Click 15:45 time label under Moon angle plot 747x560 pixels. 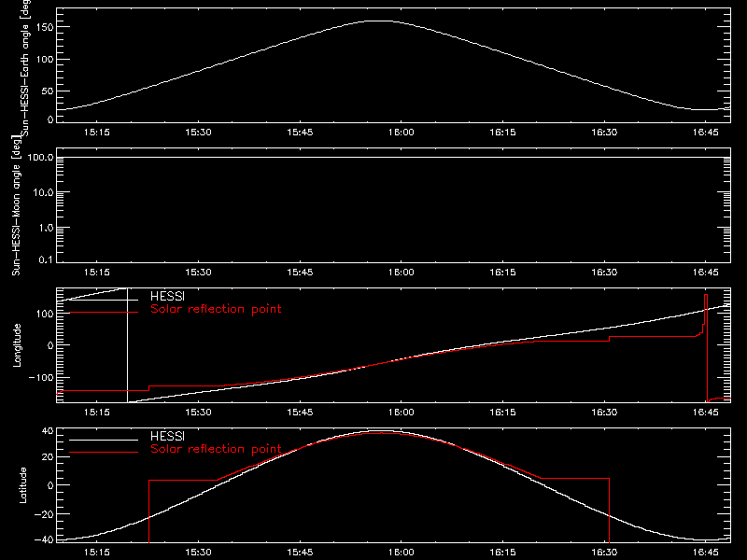300,273
